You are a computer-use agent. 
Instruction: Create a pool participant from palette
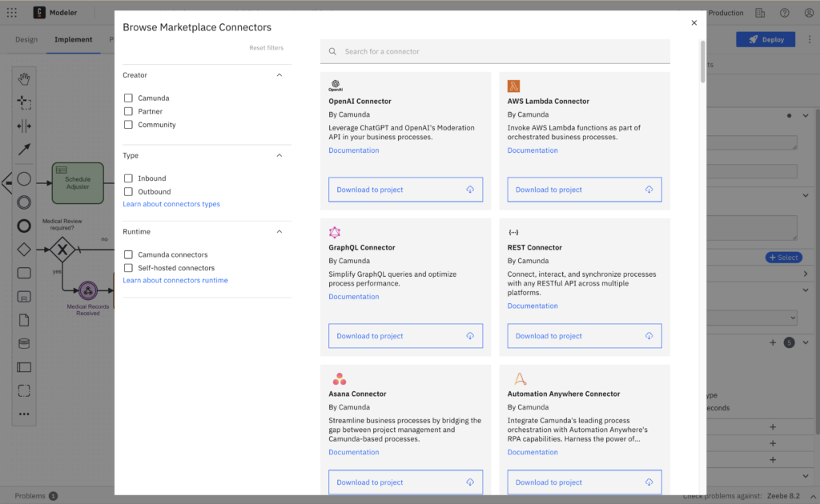pyautogui.click(x=24, y=367)
